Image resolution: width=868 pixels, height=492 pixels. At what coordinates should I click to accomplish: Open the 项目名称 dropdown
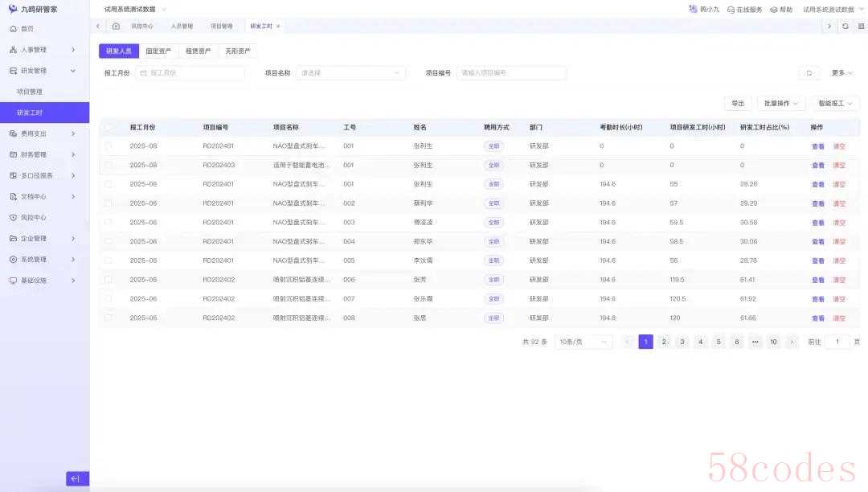point(351,73)
